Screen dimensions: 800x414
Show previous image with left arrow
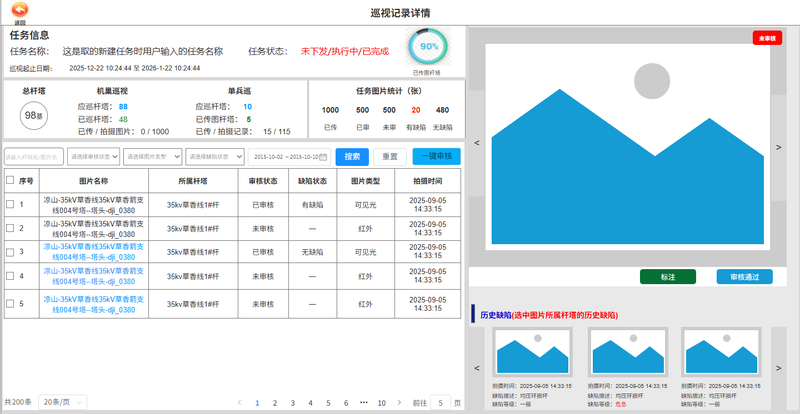[477, 144]
